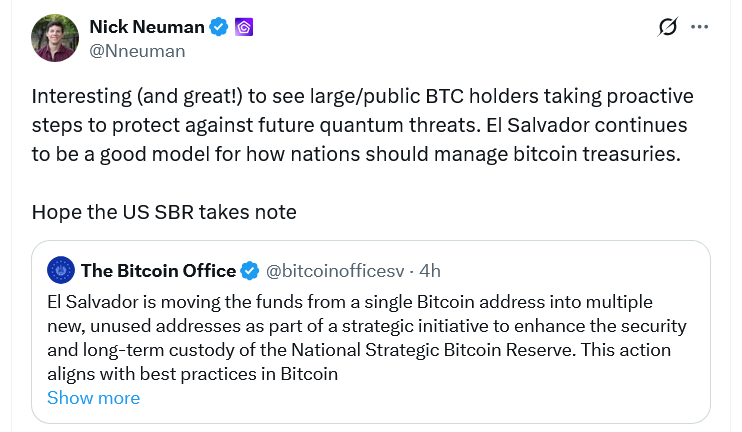Click blue verified badge beside Nick Neuman
Viewport: 742px width, 432px height.
[x=217, y=27]
